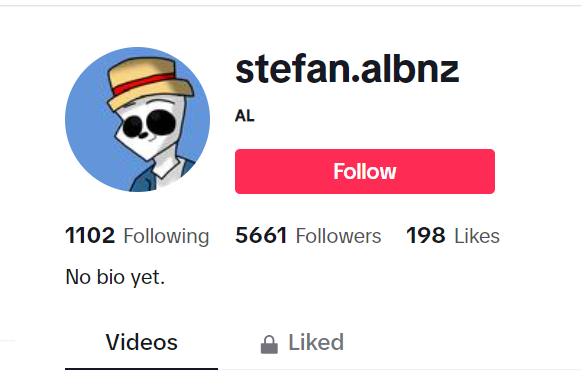This screenshot has height=389, width=581.
Task: Click the Following label
Action: 166,236
